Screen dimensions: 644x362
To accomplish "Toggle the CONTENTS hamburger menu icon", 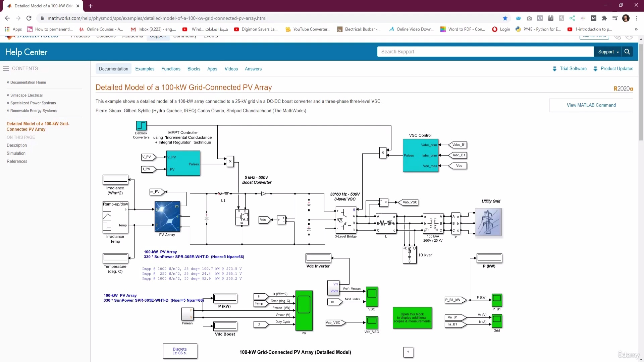I will pyautogui.click(x=6, y=68).
